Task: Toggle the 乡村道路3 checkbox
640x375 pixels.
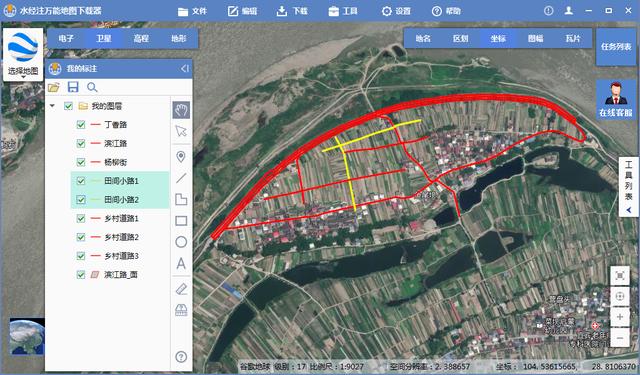Action: (x=81, y=256)
